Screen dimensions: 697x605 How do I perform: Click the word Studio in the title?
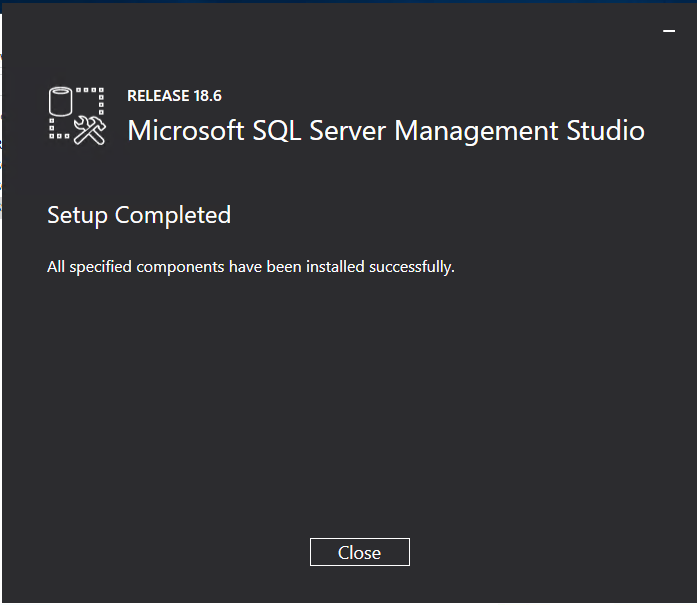click(609, 131)
